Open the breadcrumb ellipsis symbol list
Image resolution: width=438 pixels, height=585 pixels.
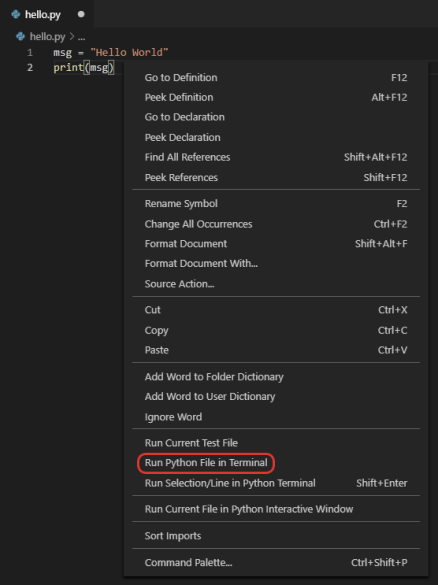81,37
